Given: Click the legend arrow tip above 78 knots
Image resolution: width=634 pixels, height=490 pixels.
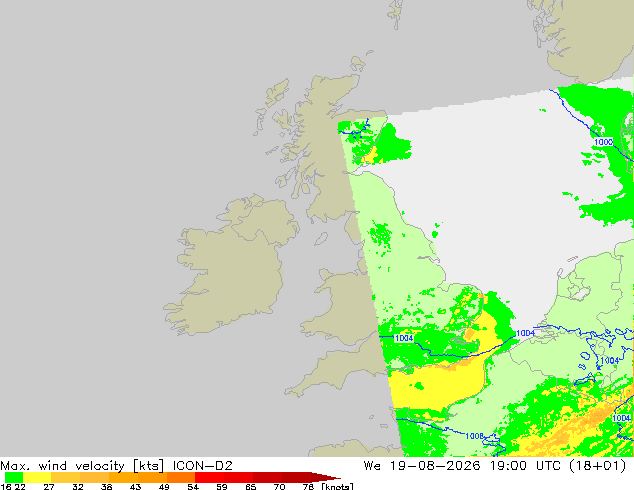Looking at the screenshot, I should [326, 477].
